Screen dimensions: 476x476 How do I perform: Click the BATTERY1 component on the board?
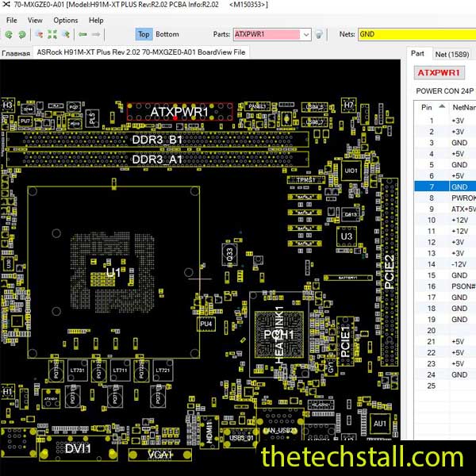tap(348, 278)
